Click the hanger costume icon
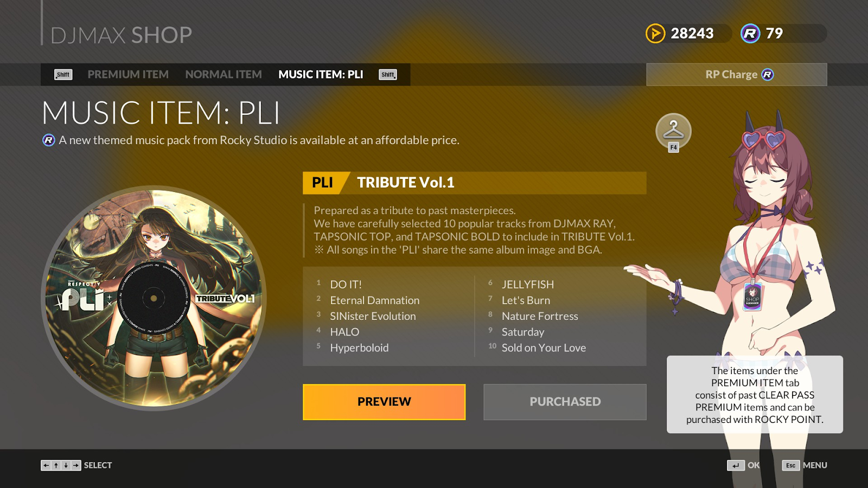 673,131
